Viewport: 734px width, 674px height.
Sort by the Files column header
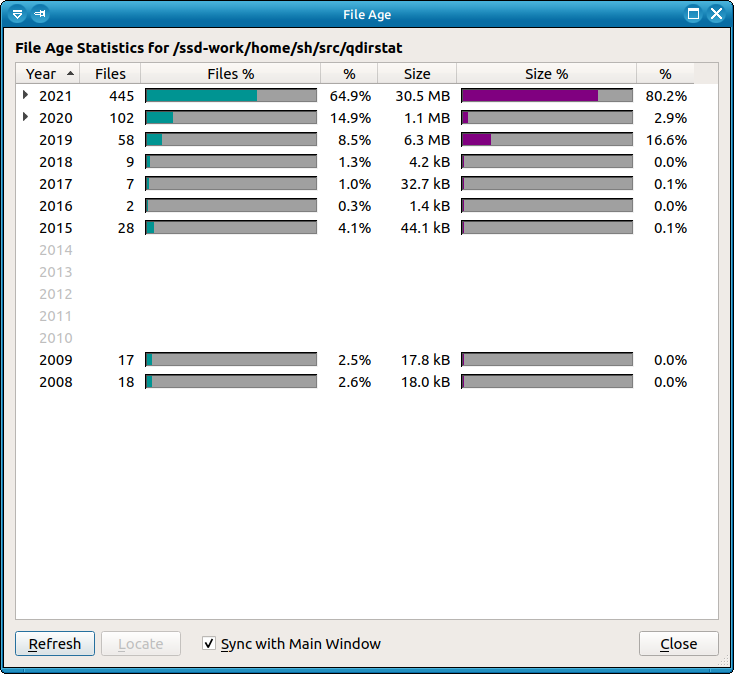(110, 73)
